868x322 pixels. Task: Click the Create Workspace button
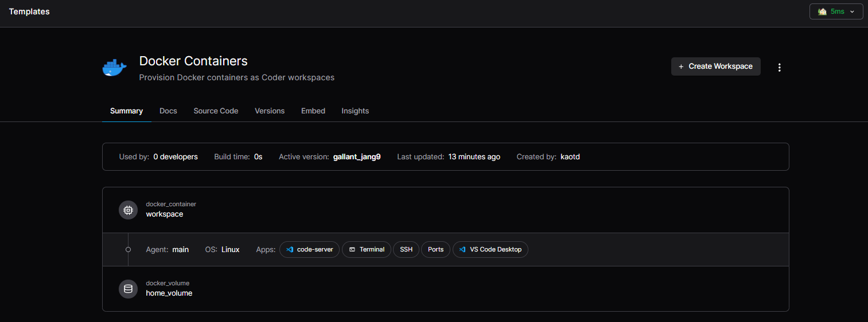(715, 66)
